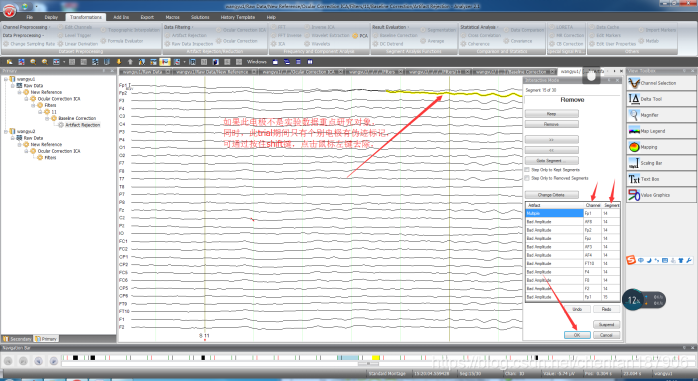Click the first magnifier zoom icon in toolbar
The image size is (698, 381).
click(33, 62)
